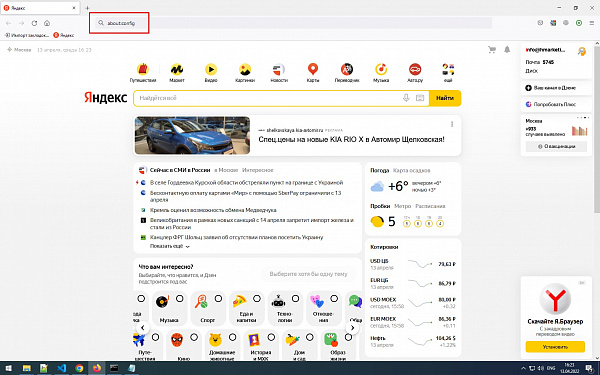This screenshot has height=375, width=600.
Task: Open the Видео service icon
Action: (x=211, y=69)
